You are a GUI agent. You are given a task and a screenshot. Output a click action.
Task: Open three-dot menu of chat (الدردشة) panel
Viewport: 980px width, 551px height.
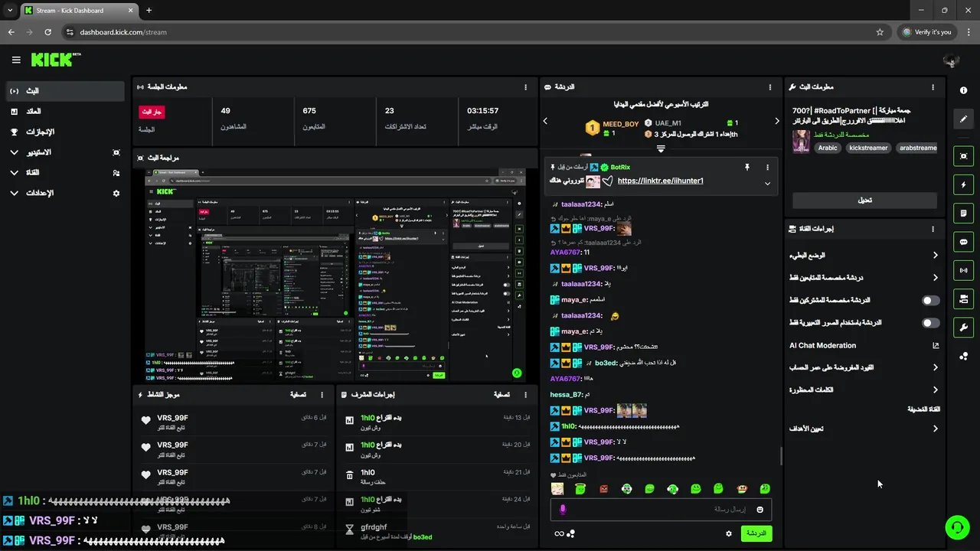[x=770, y=87]
